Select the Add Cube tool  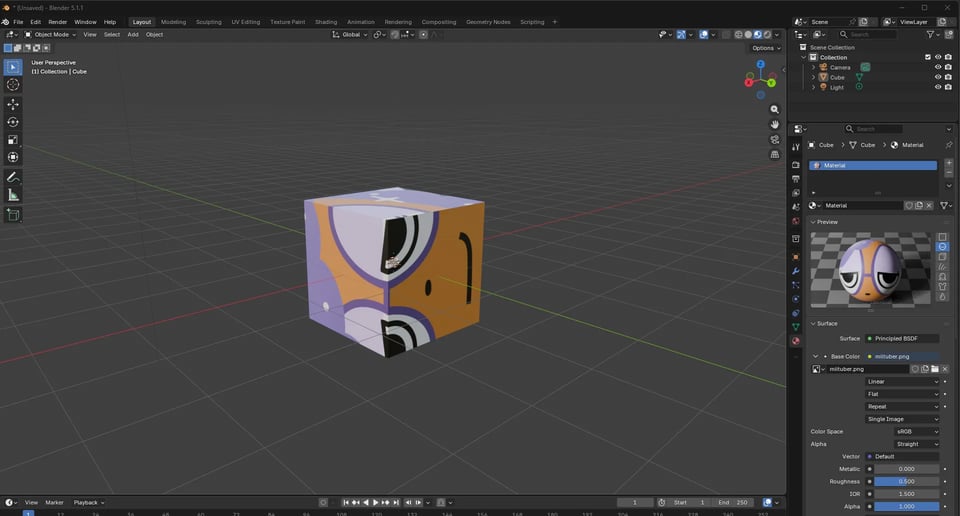tap(13, 215)
